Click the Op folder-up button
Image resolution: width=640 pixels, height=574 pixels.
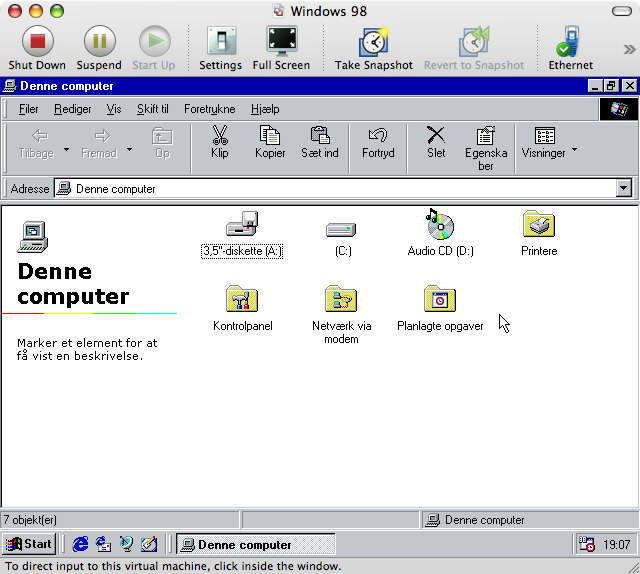tap(162, 144)
